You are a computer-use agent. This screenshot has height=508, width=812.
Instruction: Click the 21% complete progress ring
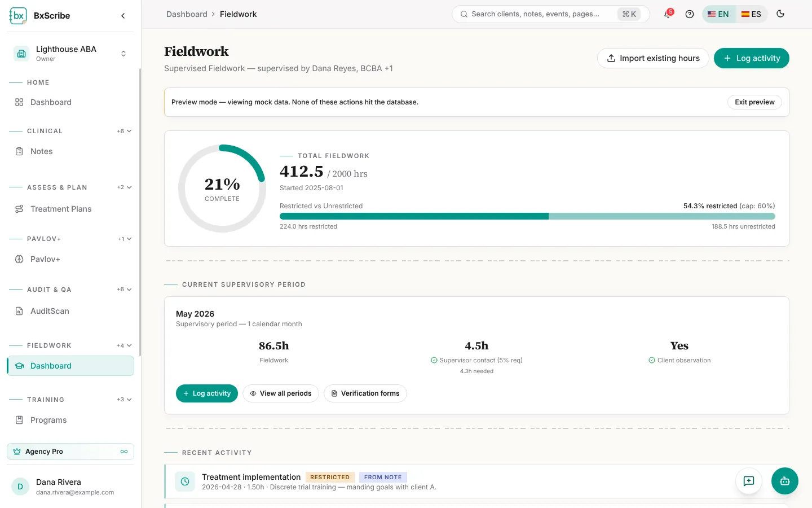coord(222,189)
